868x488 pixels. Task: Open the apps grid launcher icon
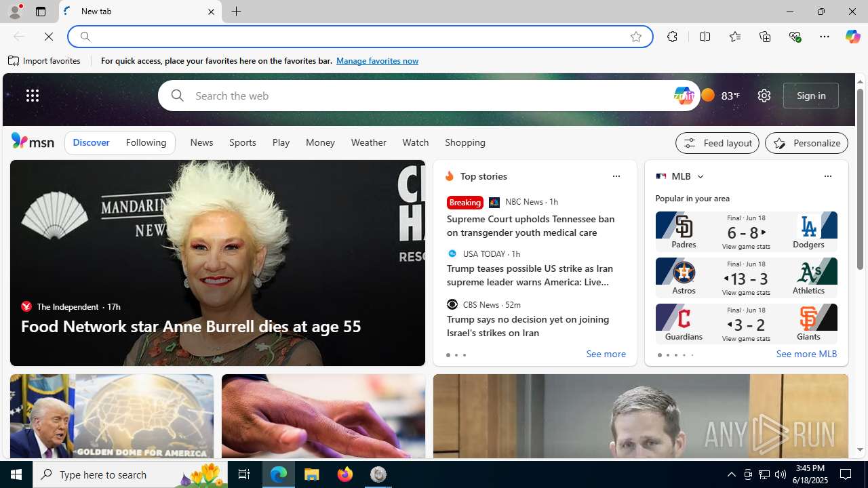coord(33,96)
